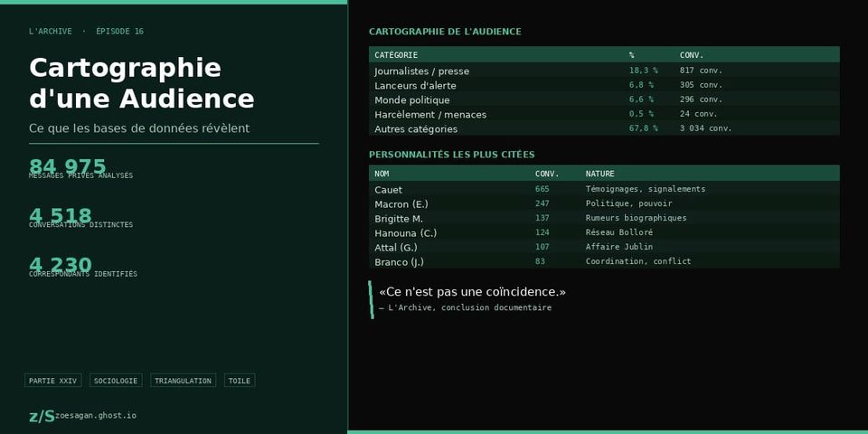Click the 18,3 % value
868x434 pixels.
pos(643,71)
